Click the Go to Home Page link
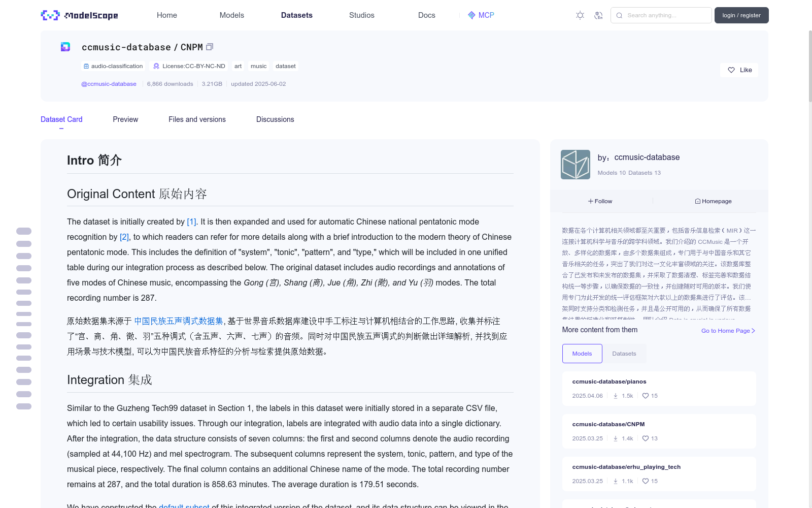This screenshot has height=508, width=812. click(728, 331)
